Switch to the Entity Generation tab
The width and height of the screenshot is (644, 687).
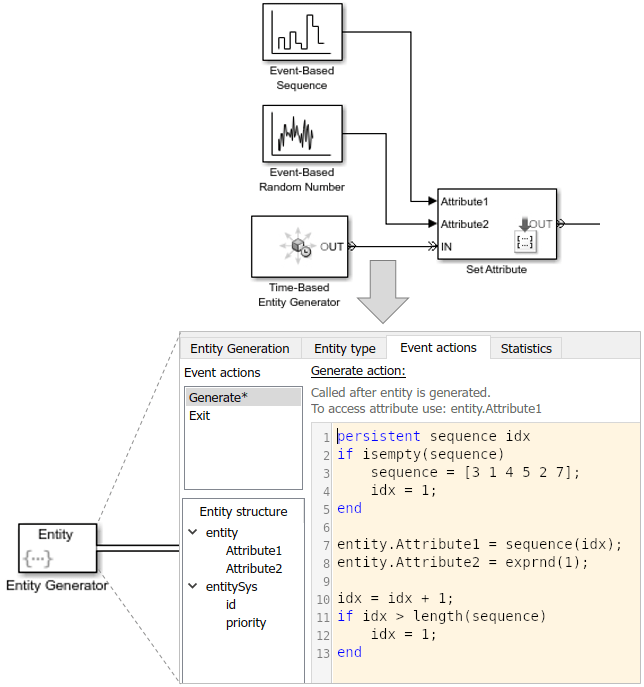(240, 349)
